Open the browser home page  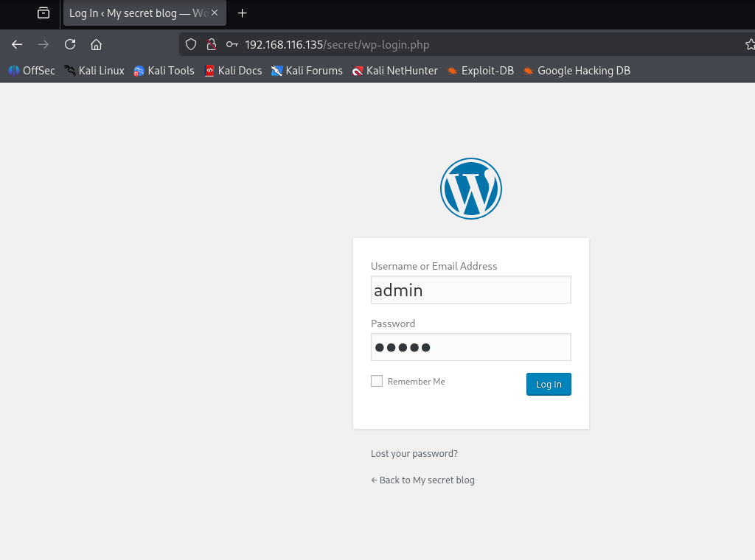point(97,45)
